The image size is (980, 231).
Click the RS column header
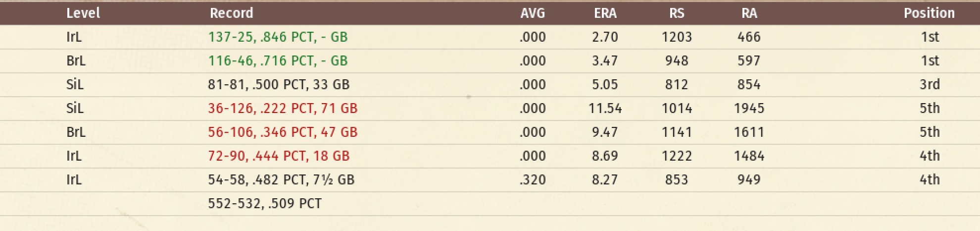(677, 13)
